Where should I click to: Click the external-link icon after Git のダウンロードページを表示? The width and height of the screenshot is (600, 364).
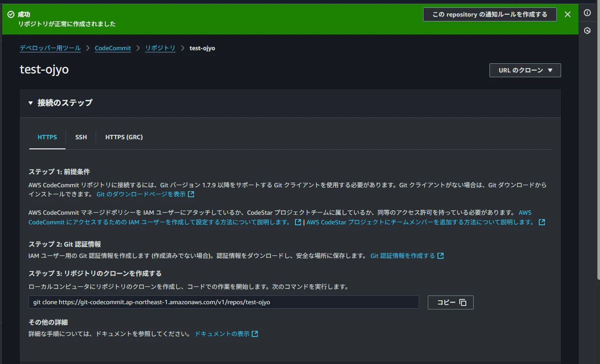pyautogui.click(x=190, y=194)
